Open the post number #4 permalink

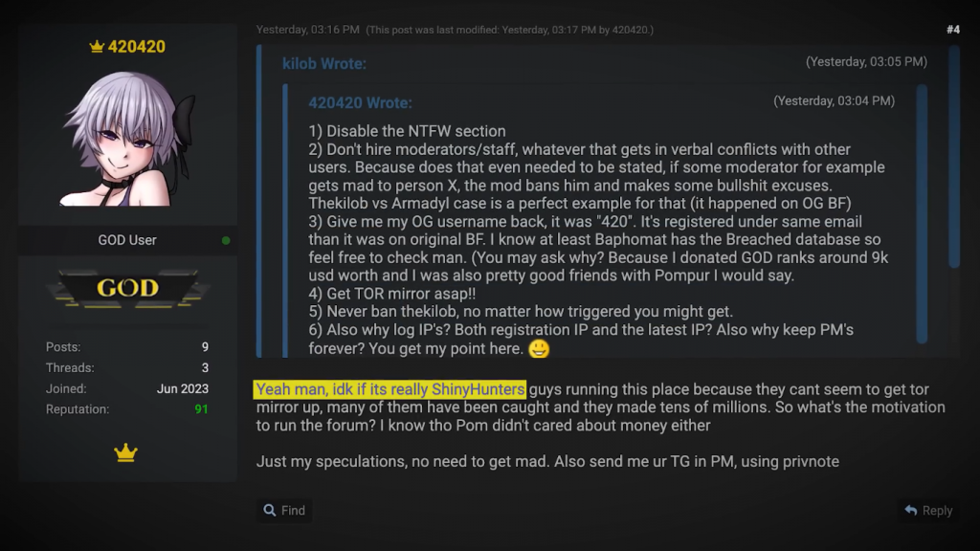[x=952, y=30]
